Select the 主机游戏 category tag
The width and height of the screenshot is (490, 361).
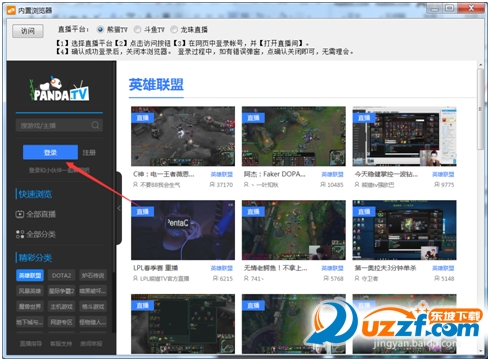tap(61, 306)
